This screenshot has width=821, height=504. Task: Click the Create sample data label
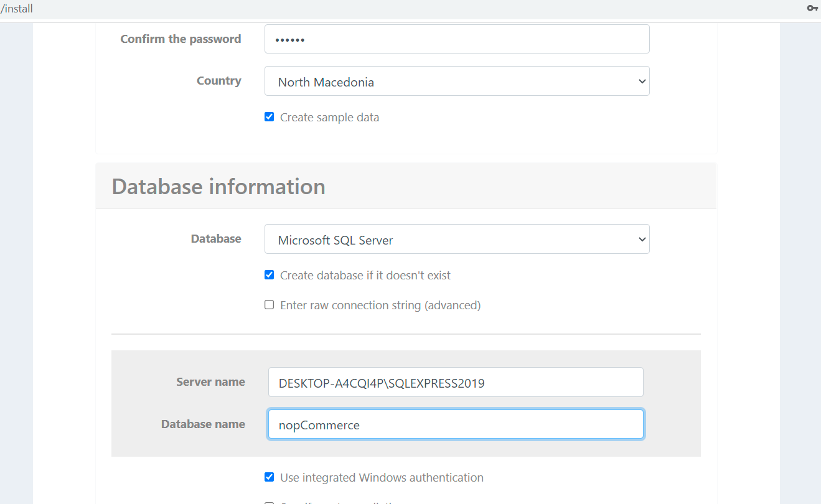[329, 117]
